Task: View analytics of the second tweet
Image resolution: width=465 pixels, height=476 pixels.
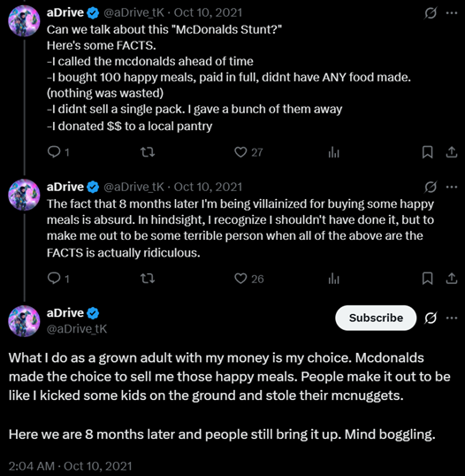Action: 333,279
